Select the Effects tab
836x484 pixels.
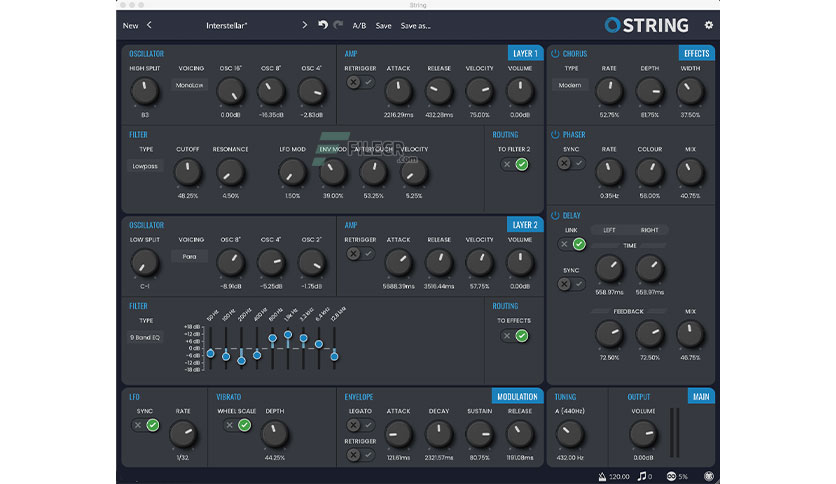pyautogui.click(x=696, y=53)
